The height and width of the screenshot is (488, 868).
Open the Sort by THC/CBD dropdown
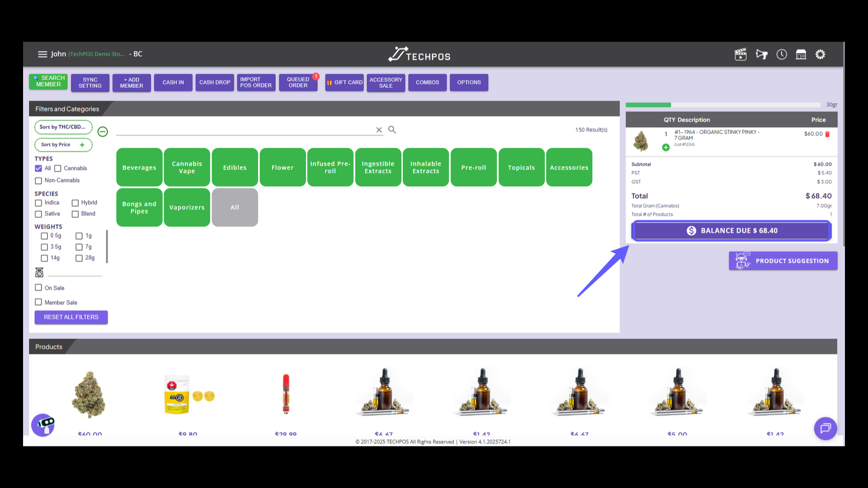pyautogui.click(x=63, y=127)
